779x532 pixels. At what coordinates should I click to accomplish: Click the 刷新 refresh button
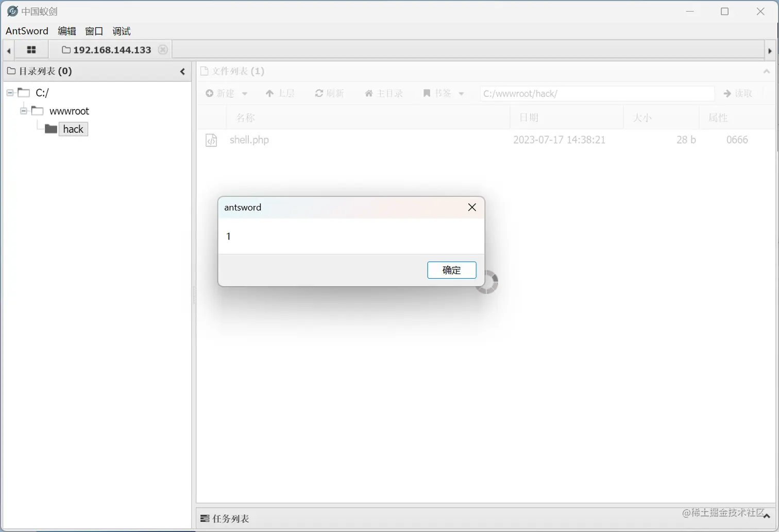[x=329, y=93]
